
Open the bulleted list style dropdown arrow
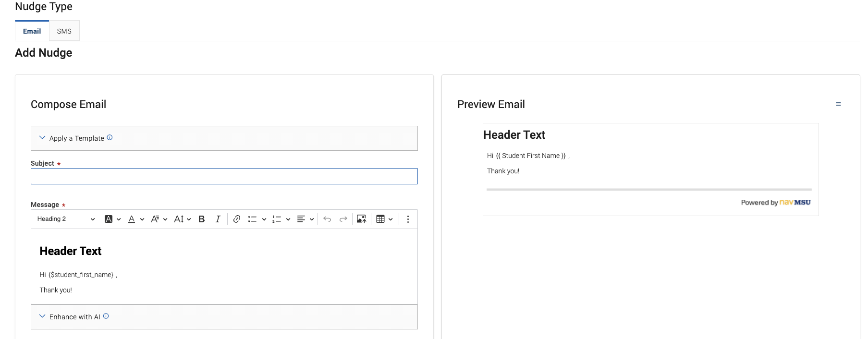coord(264,219)
